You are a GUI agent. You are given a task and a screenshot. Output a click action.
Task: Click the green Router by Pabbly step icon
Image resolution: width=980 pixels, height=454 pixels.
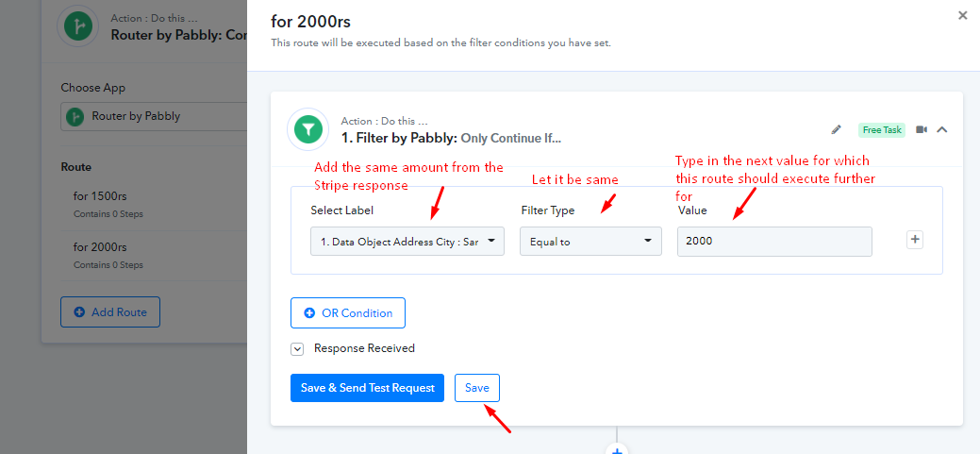pos(77,26)
